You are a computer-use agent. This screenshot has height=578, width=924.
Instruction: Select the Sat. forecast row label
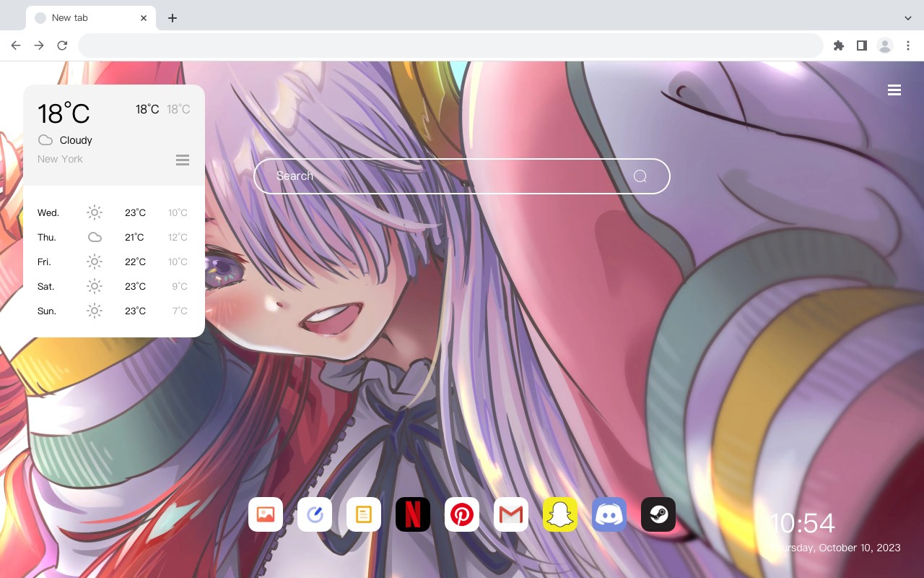click(46, 286)
